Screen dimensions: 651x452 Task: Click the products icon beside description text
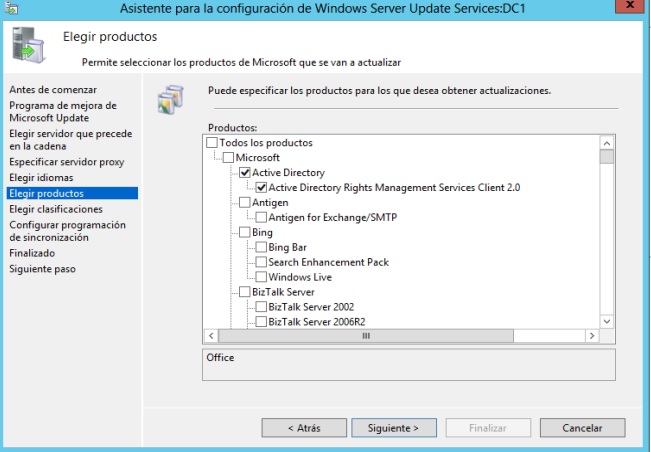pos(171,100)
